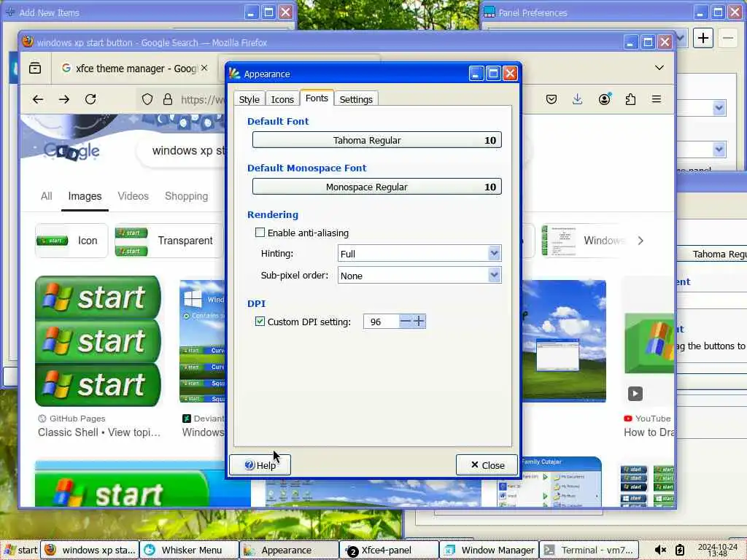Click the plus button in Panel Preferences
This screenshot has width=747, height=560.
pyautogui.click(x=703, y=38)
